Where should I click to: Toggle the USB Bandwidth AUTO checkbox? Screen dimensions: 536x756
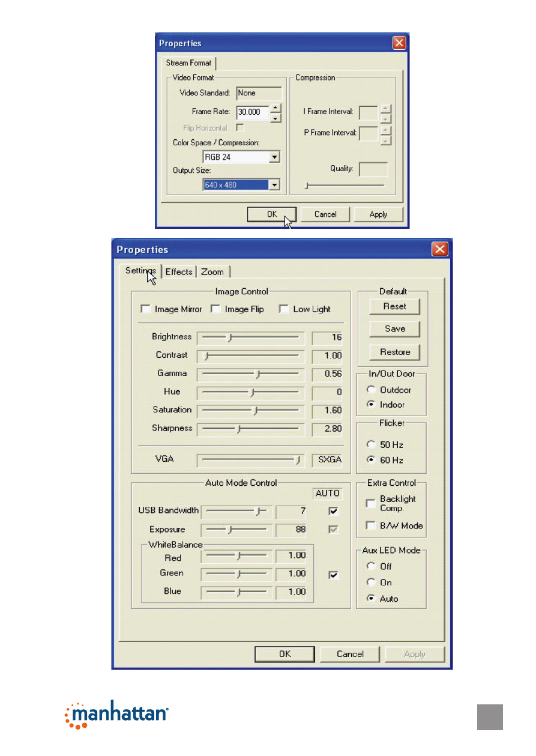click(x=334, y=512)
